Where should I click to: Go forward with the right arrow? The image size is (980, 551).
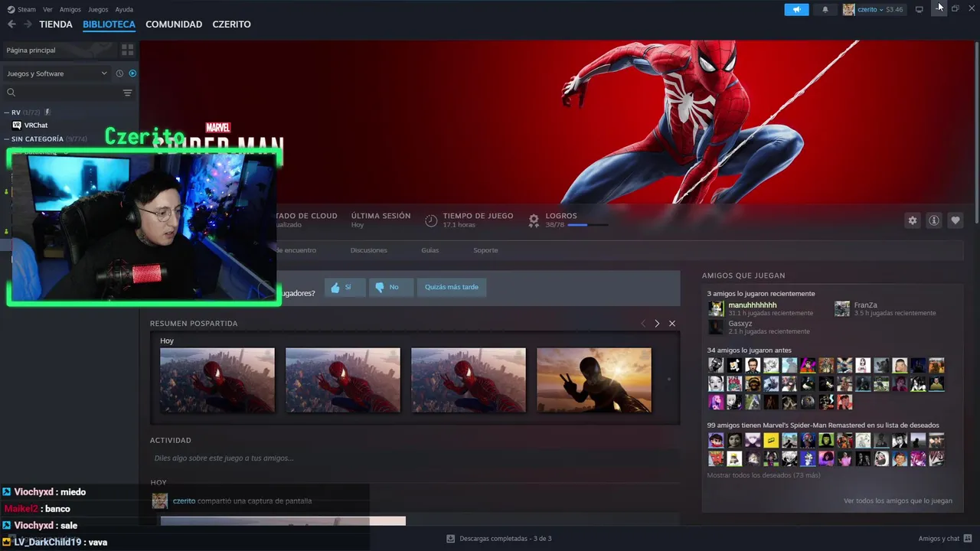28,24
